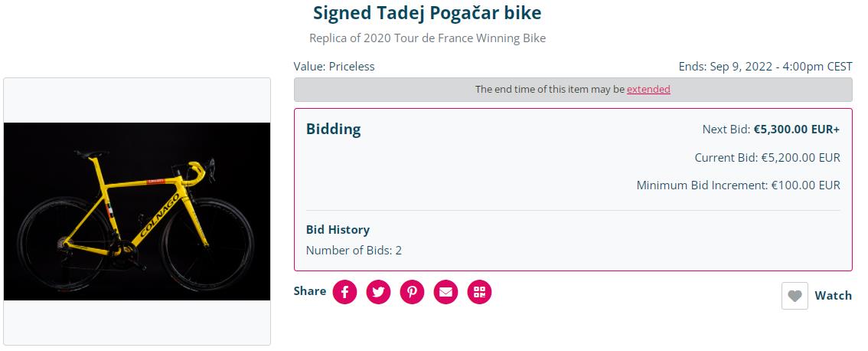Screen dimensions: 868x351
Task: Click the grey end time notice banner
Action: tap(573, 89)
